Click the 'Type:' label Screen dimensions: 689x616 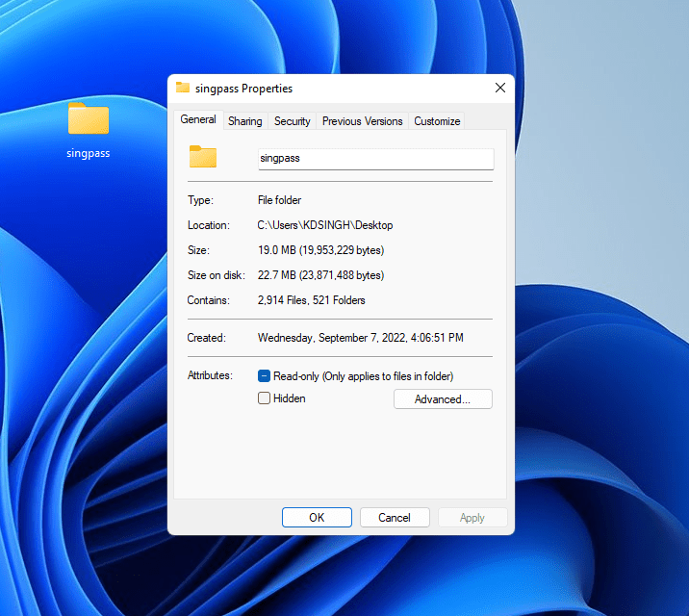200,200
